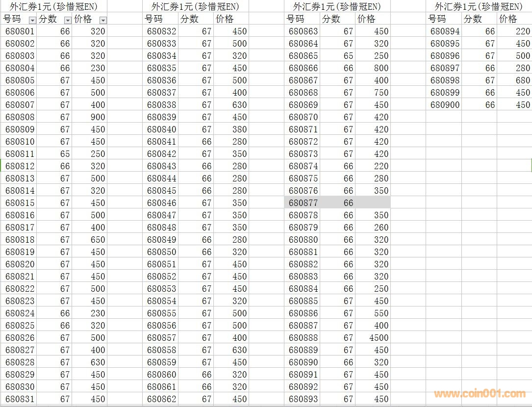Select the highlighted cell 680877
532x407 pixels.
(303, 203)
